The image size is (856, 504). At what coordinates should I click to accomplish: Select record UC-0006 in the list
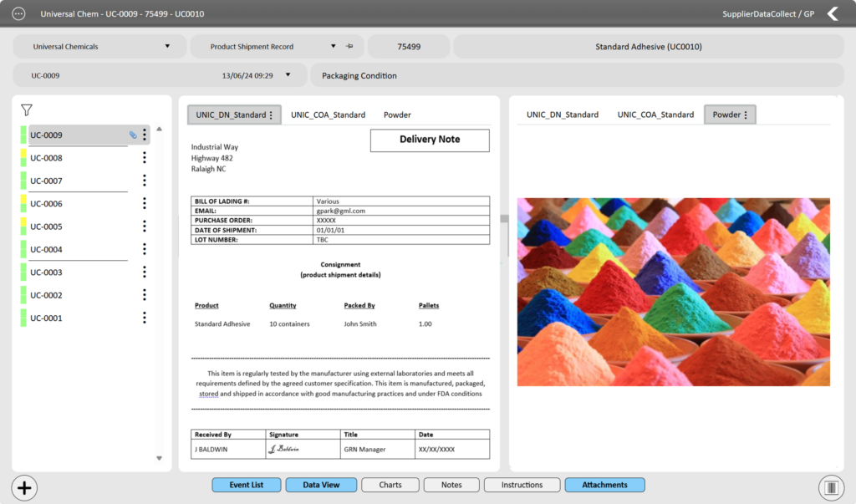(84, 204)
